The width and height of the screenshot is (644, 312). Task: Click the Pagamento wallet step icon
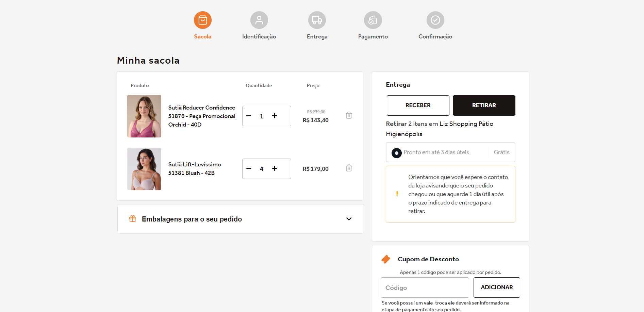(373, 20)
